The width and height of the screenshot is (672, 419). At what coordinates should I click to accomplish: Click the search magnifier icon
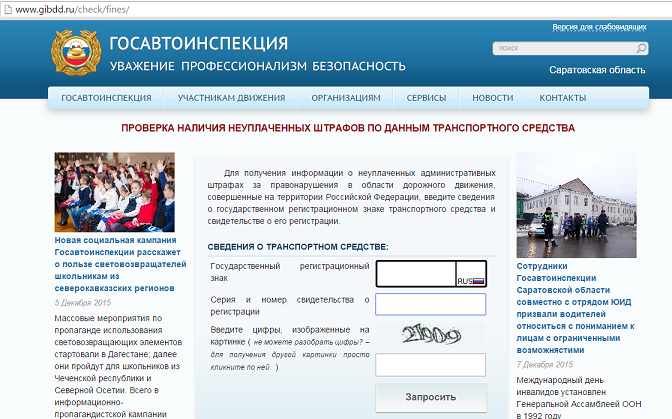[641, 48]
